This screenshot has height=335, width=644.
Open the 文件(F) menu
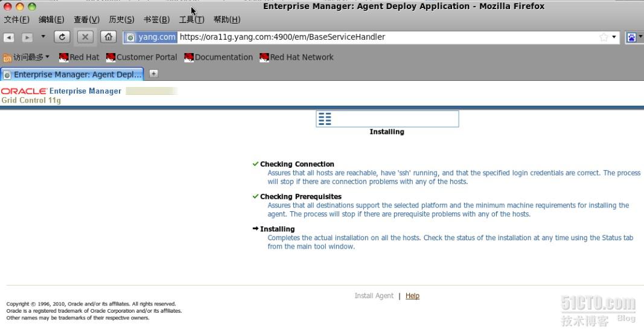point(16,20)
